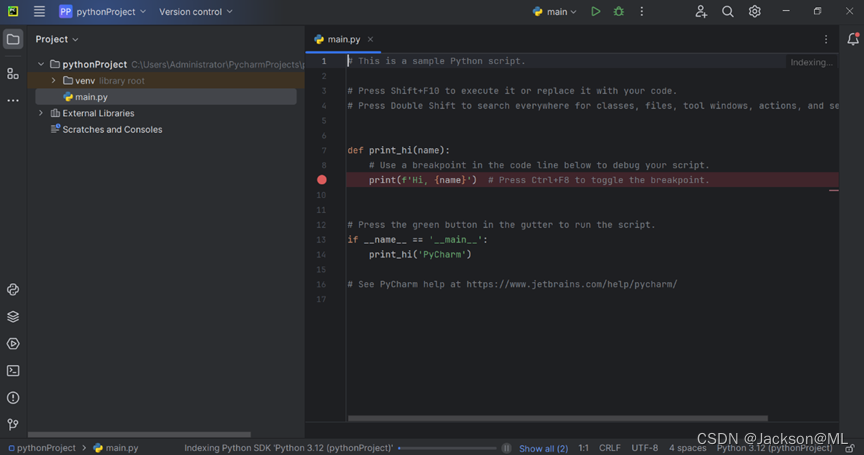Open the Structure tool window icon
The height and width of the screenshot is (455, 864).
click(13, 74)
